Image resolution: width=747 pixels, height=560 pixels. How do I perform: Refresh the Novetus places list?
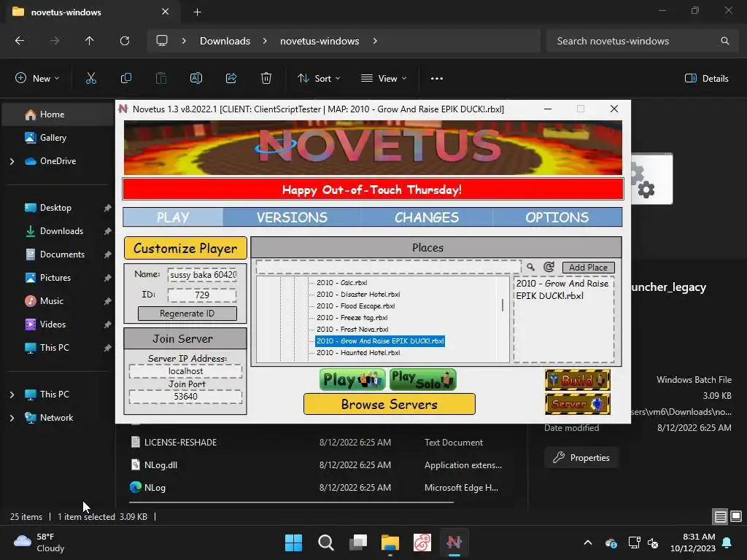click(x=549, y=267)
